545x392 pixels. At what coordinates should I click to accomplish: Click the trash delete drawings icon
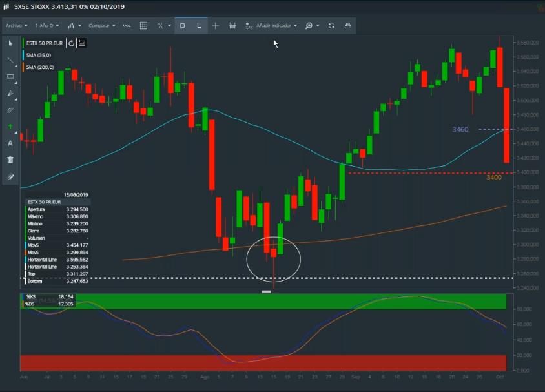(10, 160)
